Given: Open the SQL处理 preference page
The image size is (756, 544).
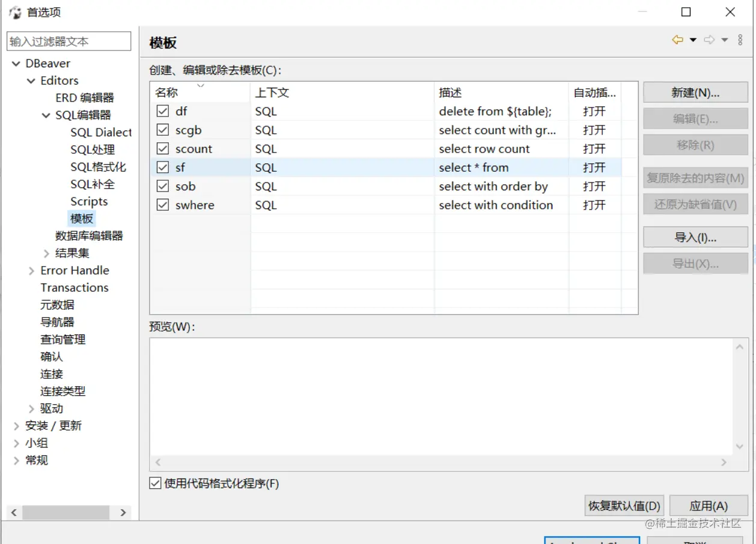Looking at the screenshot, I should click(x=93, y=150).
